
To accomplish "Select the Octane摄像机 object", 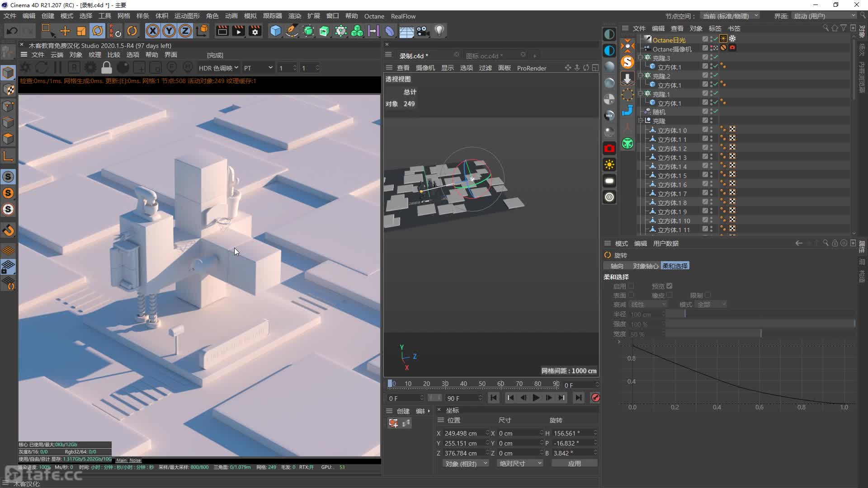I will pos(672,49).
